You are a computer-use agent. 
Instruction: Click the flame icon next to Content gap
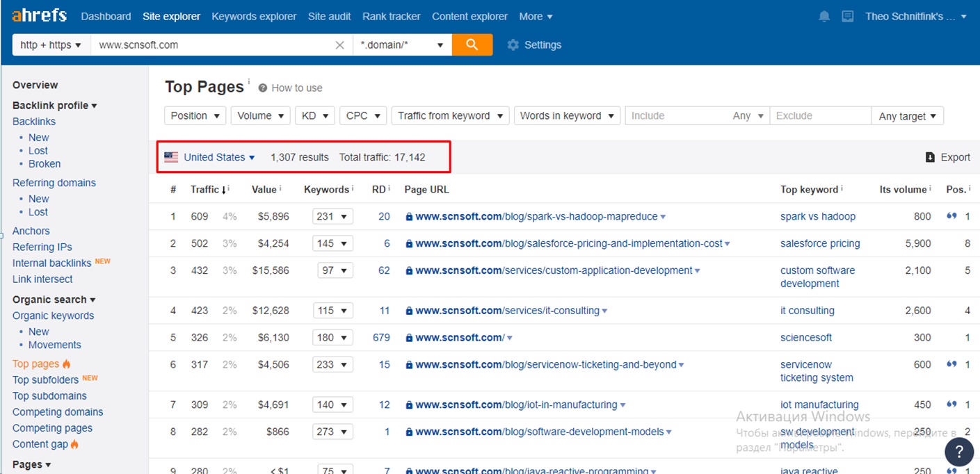[74, 444]
